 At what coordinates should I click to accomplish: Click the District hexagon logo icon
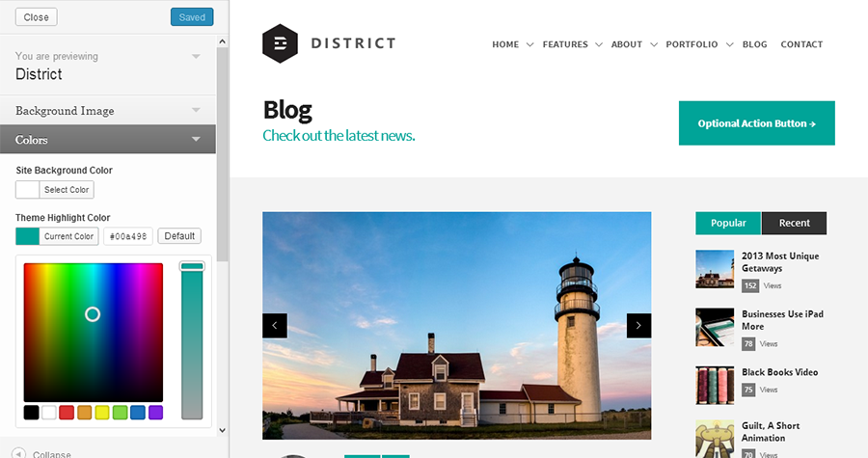click(282, 43)
